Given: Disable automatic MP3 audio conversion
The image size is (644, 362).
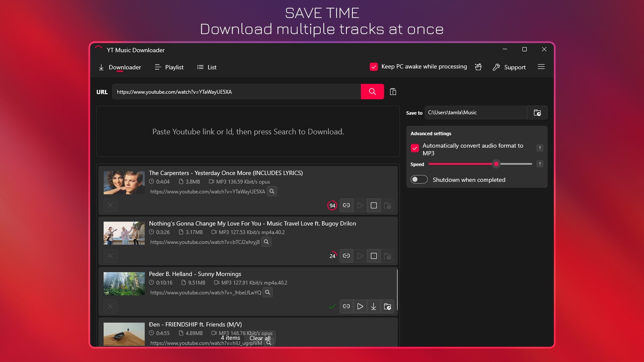Looking at the screenshot, I should click(414, 148).
